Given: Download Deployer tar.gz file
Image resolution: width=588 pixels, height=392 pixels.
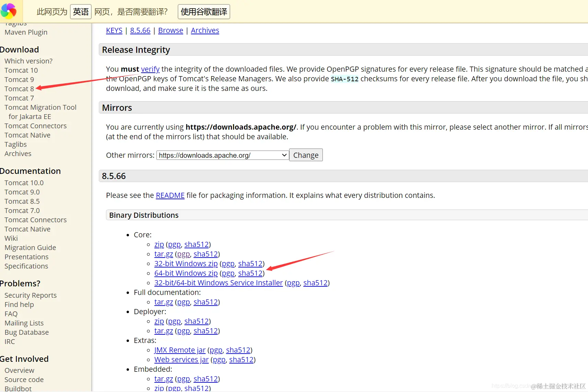Looking at the screenshot, I should tap(164, 331).
